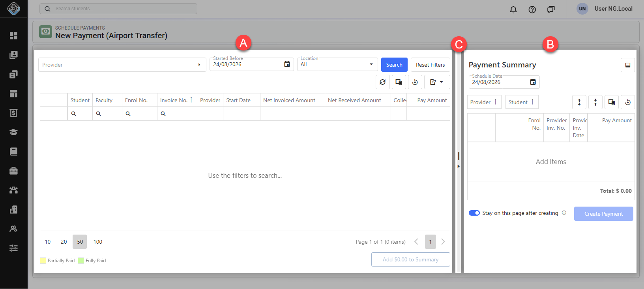
Task: Open the contacts card sidebar icon
Action: (13, 55)
